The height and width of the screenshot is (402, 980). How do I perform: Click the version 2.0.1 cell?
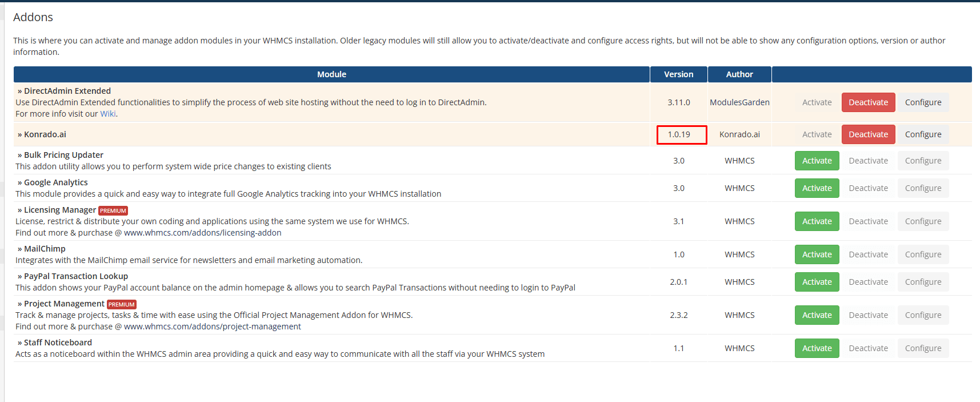click(679, 282)
